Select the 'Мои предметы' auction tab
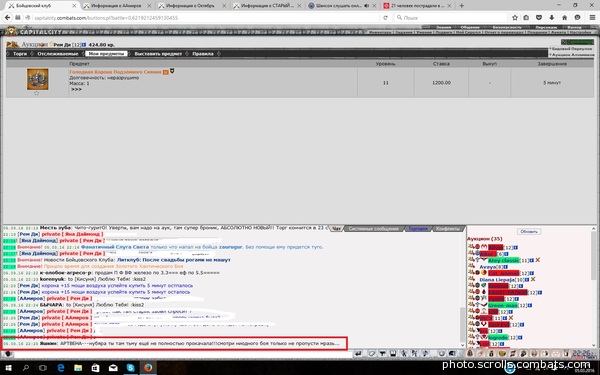 pyautogui.click(x=106, y=54)
